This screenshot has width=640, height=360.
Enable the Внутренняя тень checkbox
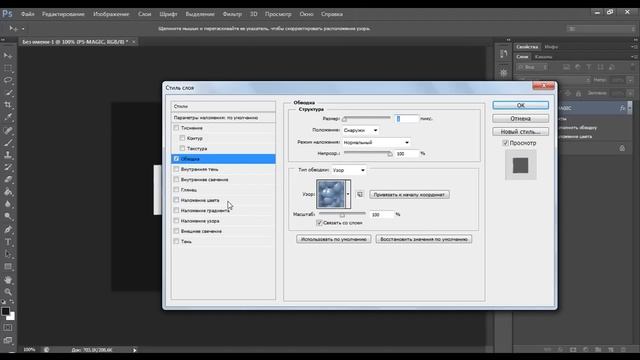[x=176, y=169]
